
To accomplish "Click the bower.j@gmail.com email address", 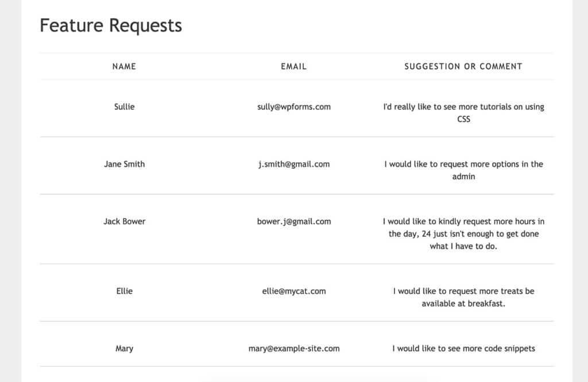I will coord(294,221).
